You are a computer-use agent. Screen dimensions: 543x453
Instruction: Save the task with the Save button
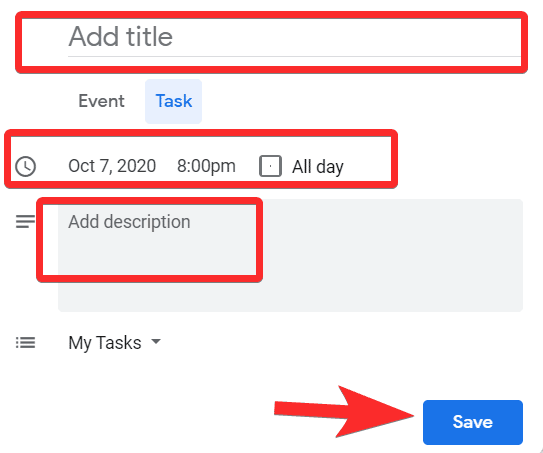(473, 422)
